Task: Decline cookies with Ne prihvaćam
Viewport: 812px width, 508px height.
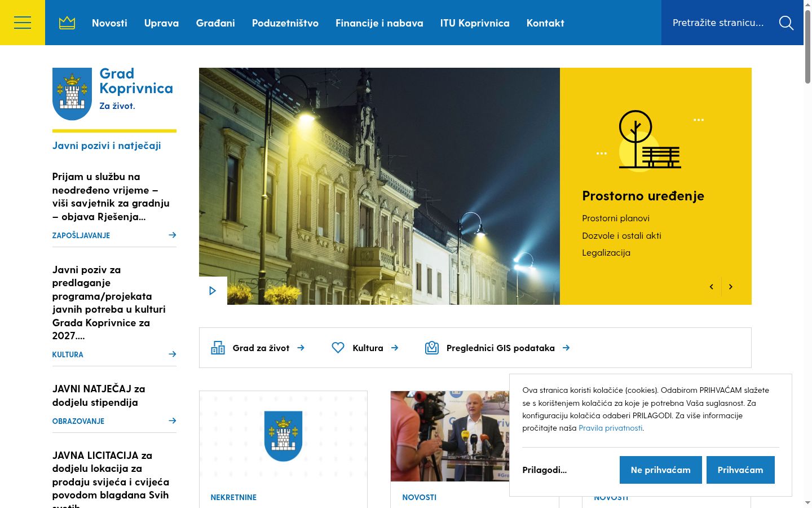Action: (661, 470)
